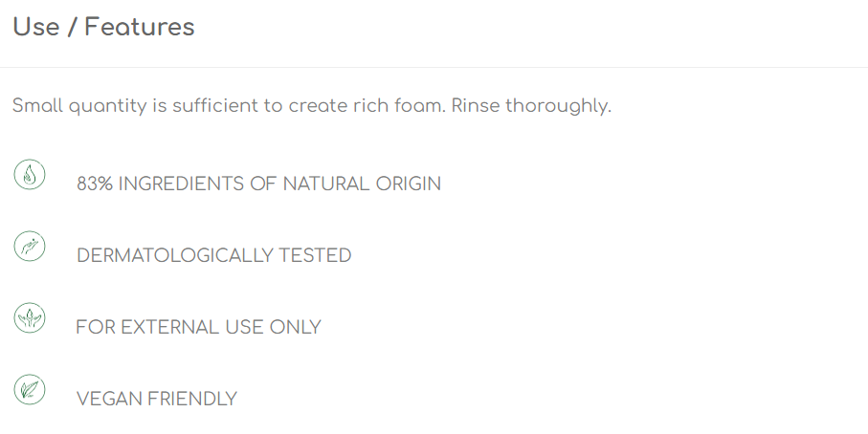This screenshot has height=434, width=868.
Task: Click the word Use in the heading
Action: (x=36, y=27)
